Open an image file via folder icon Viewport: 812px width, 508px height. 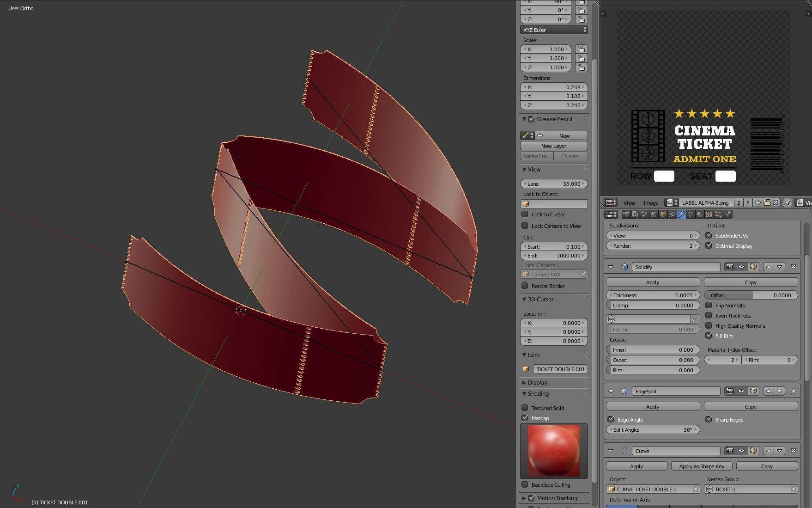[x=767, y=202]
